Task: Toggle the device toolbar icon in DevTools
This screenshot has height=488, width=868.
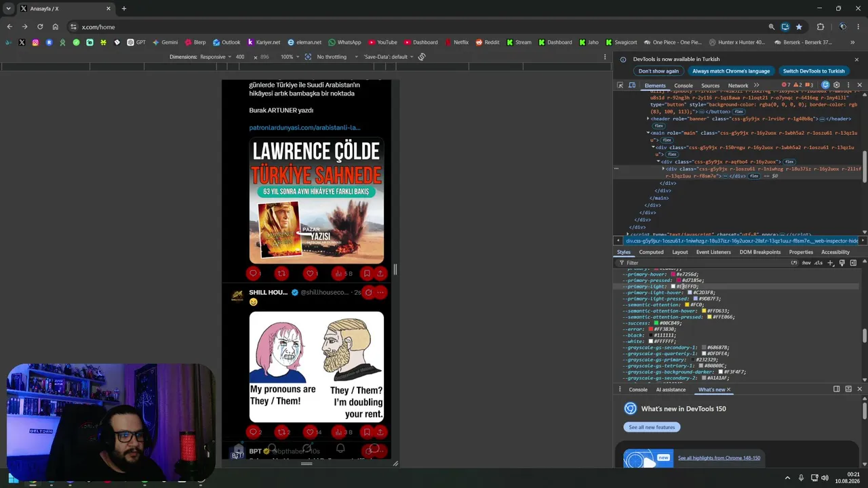Action: coord(632,85)
